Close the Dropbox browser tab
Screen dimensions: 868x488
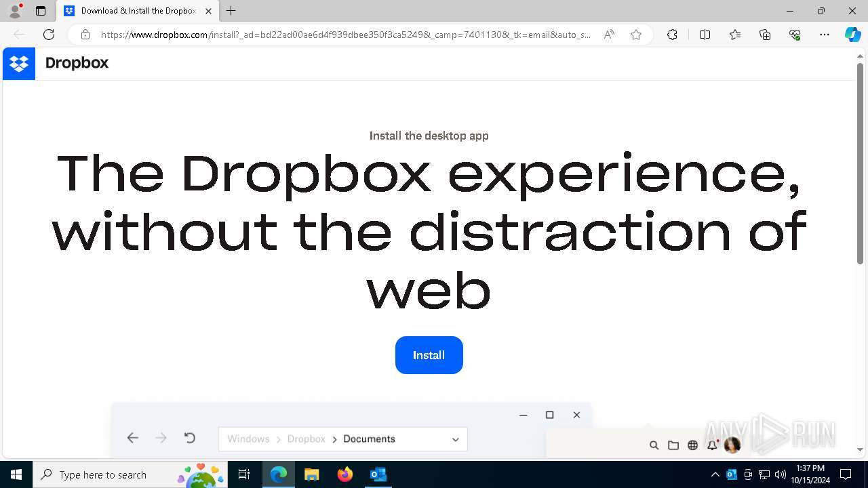pos(209,11)
